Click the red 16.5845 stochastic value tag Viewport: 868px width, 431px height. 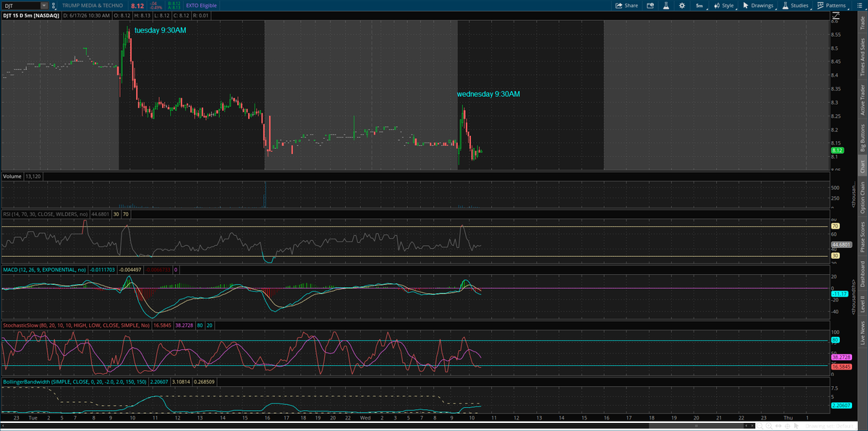click(x=842, y=367)
